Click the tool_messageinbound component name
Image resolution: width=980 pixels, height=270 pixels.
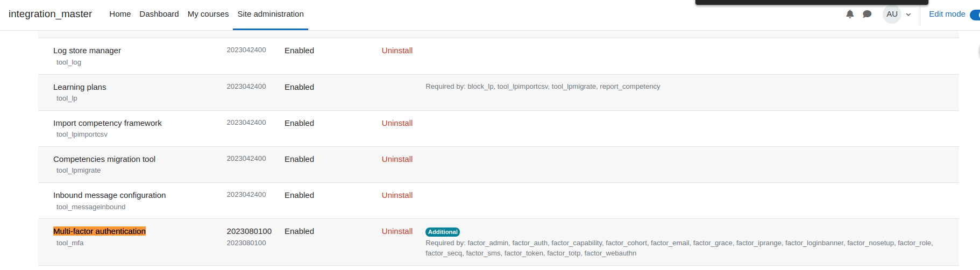pyautogui.click(x=91, y=207)
